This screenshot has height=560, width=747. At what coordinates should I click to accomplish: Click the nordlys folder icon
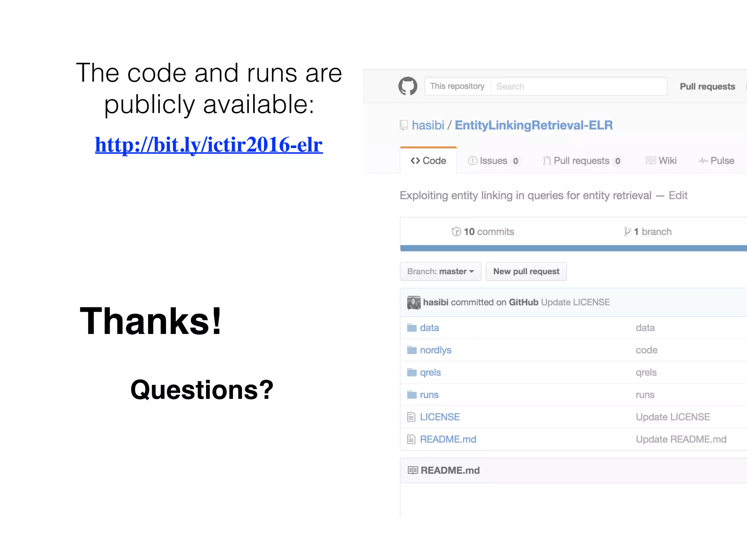[x=412, y=350]
